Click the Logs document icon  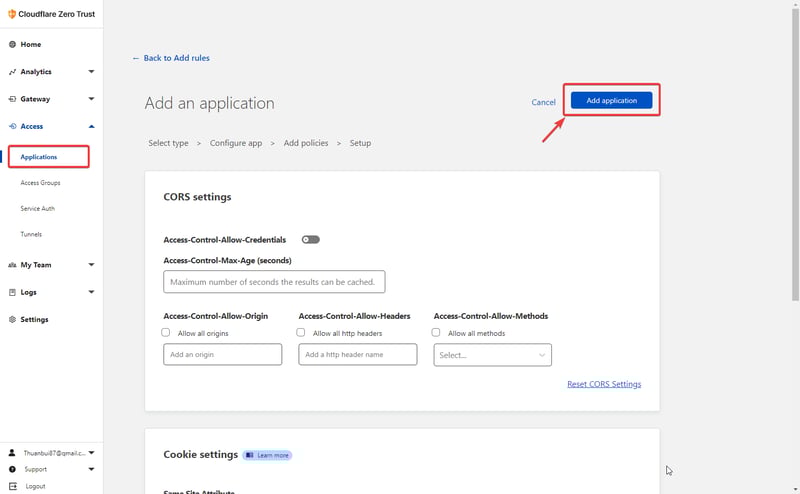tap(12, 292)
